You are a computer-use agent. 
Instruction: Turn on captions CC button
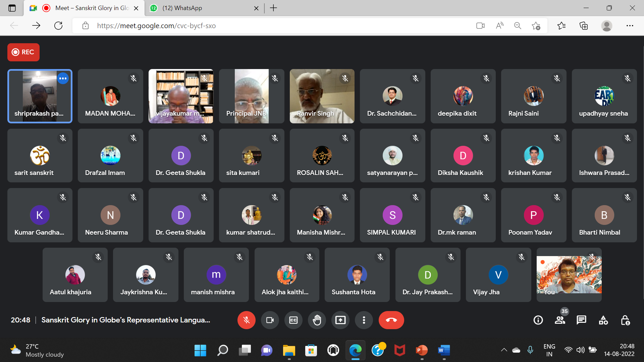pyautogui.click(x=293, y=320)
